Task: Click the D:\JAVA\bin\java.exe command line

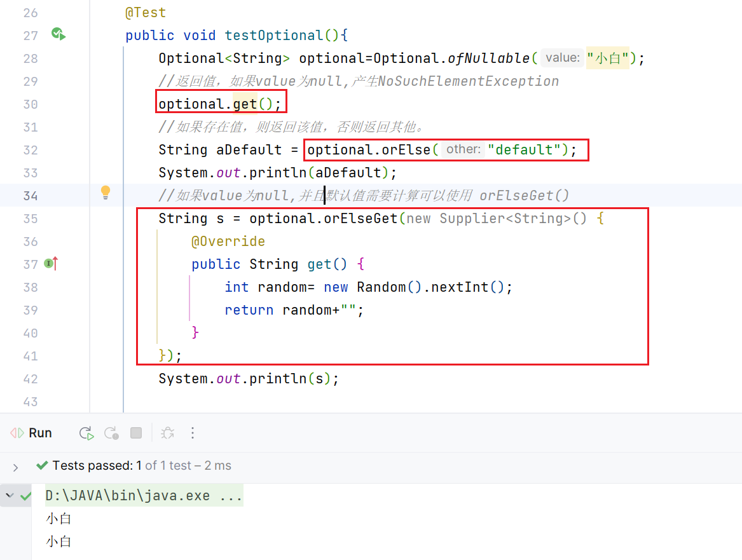Action: click(144, 496)
